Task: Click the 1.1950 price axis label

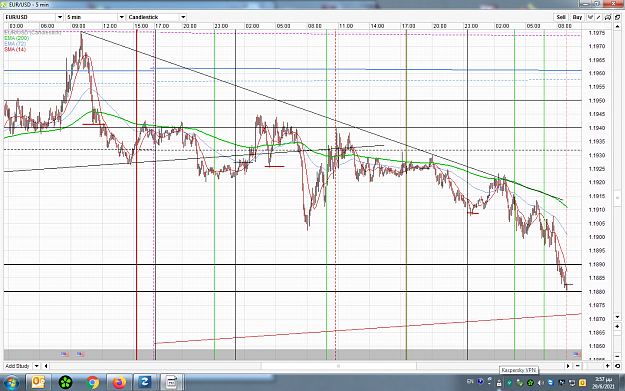Action: coord(597,100)
